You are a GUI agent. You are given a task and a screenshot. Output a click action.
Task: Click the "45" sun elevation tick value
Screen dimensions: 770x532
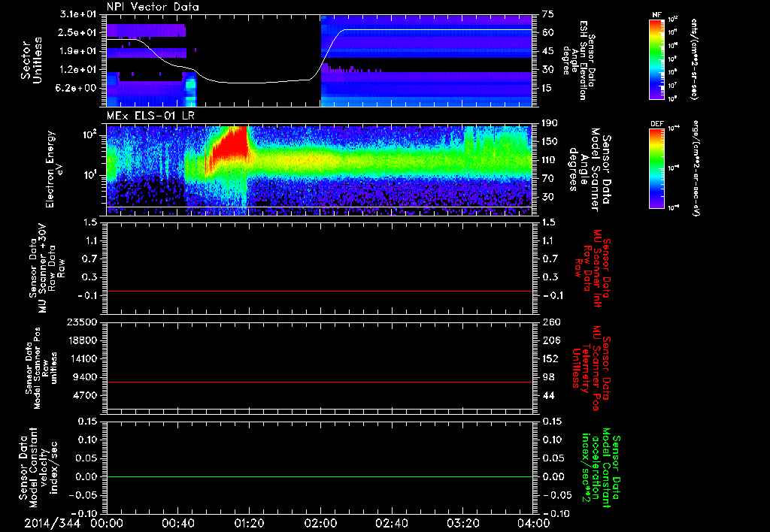pyautogui.click(x=548, y=51)
